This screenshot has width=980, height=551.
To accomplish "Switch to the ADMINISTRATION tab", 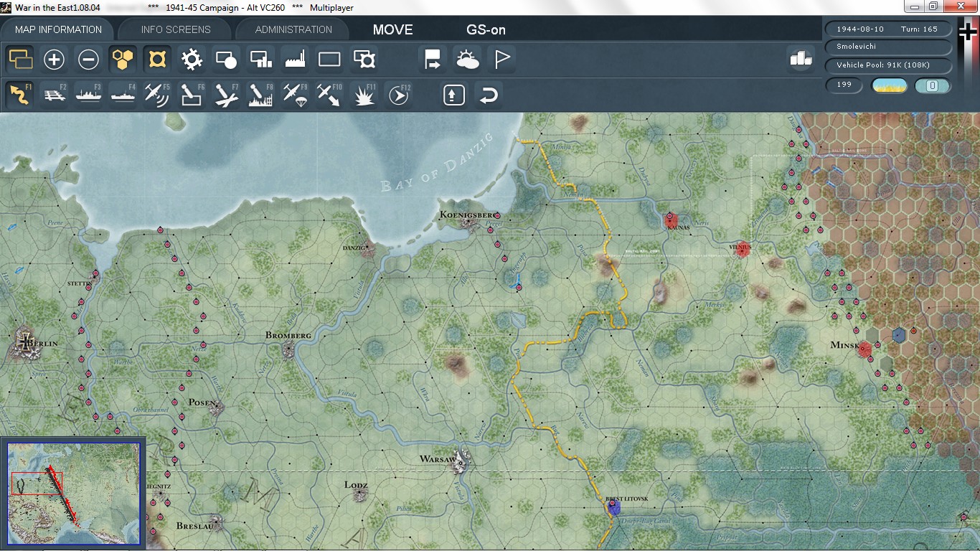I will point(293,29).
